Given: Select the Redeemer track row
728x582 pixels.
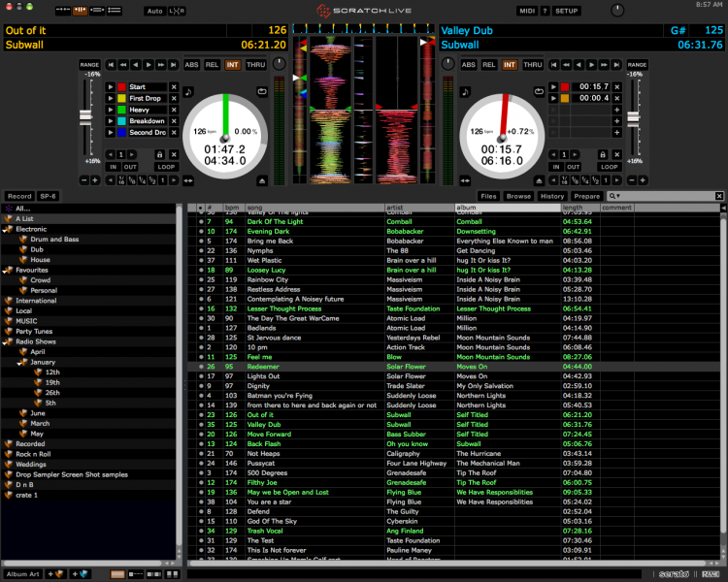Looking at the screenshot, I should tap(454, 367).
